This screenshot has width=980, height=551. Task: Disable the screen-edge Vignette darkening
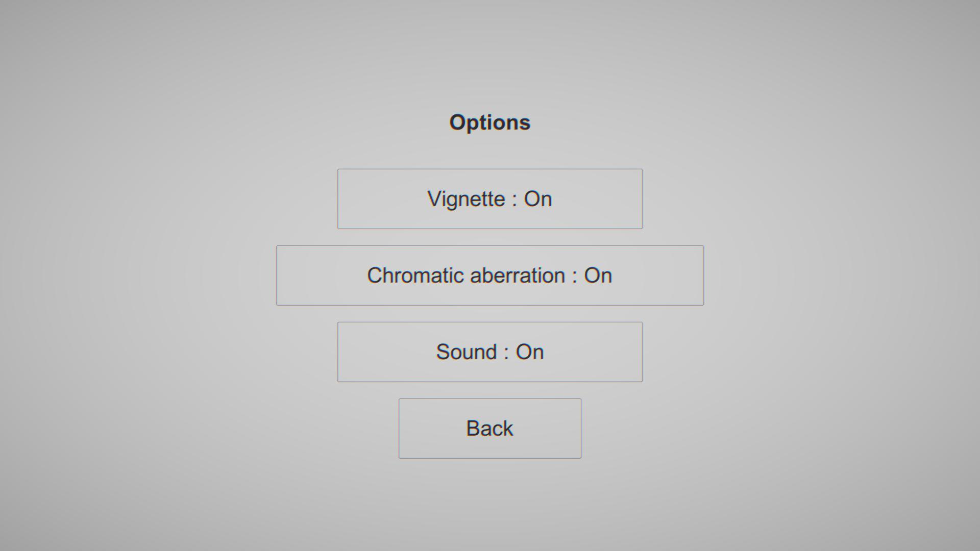[490, 199]
